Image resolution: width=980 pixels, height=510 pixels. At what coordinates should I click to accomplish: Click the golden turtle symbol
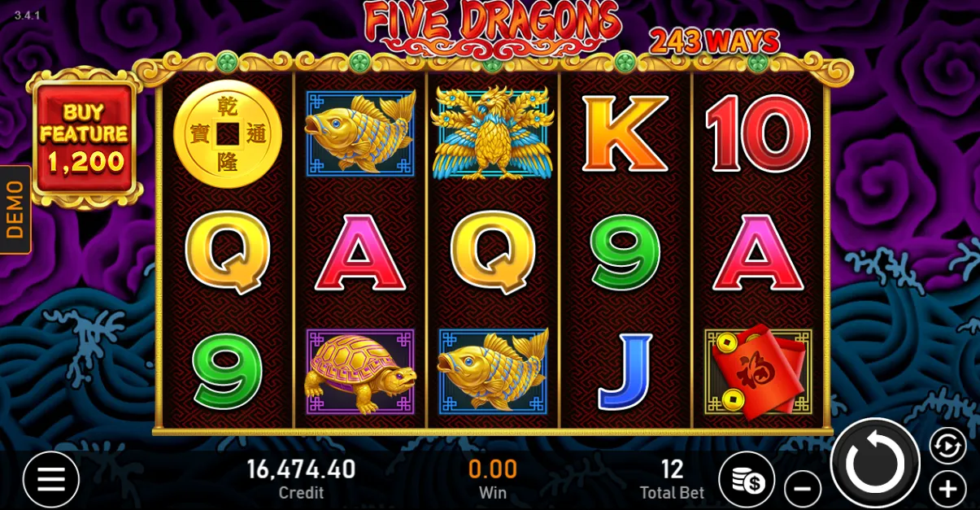pos(359,373)
